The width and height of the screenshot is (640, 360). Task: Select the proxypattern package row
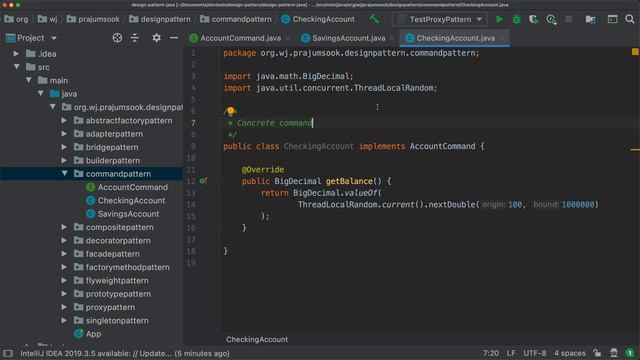click(x=91, y=307)
